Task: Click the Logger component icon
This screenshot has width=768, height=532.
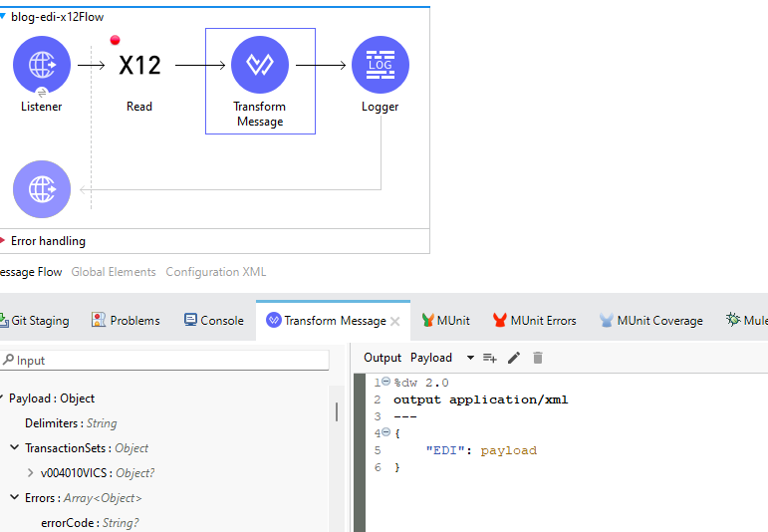Action: click(380, 66)
